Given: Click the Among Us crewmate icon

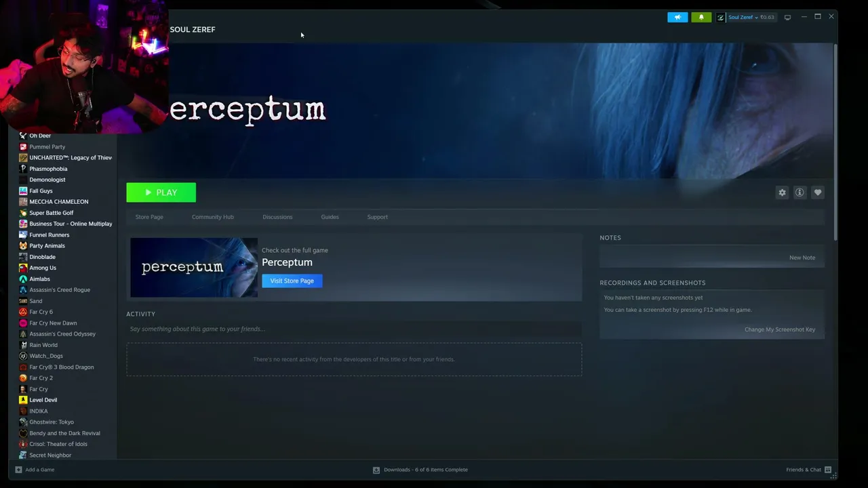Looking at the screenshot, I should click(x=23, y=268).
